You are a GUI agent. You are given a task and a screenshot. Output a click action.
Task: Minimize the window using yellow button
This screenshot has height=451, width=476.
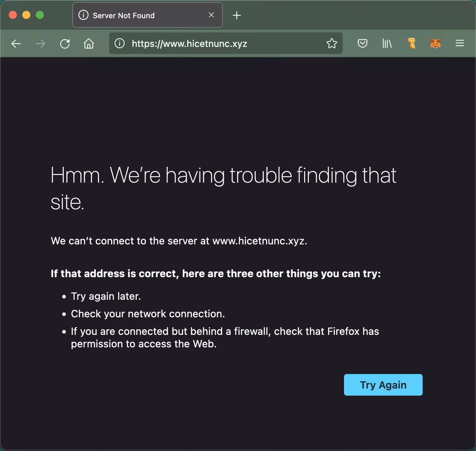coord(26,15)
